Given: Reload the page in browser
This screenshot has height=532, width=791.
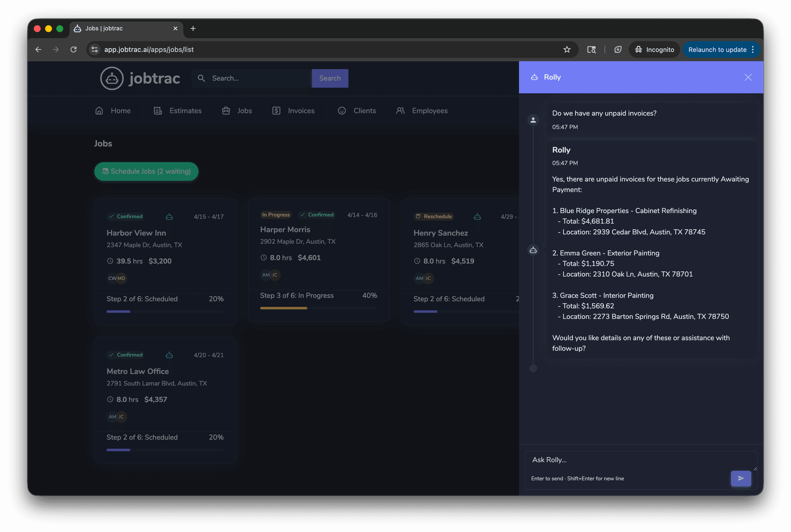Looking at the screenshot, I should [73, 49].
